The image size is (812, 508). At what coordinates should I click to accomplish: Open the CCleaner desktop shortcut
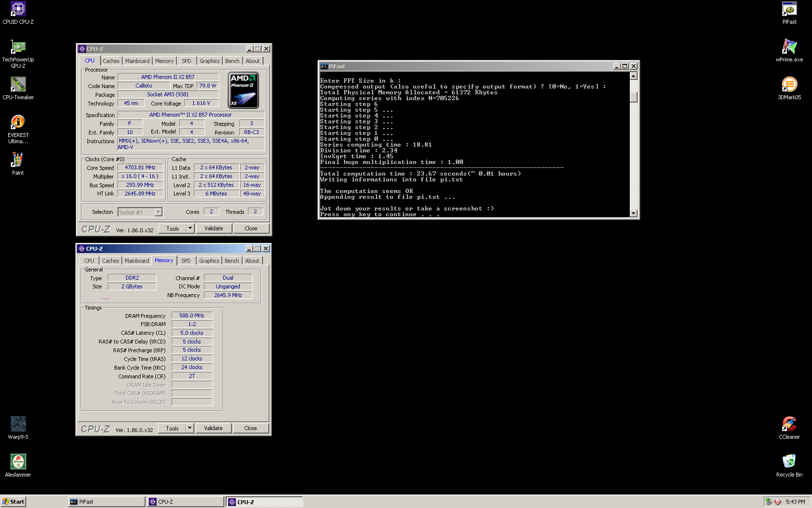point(789,428)
